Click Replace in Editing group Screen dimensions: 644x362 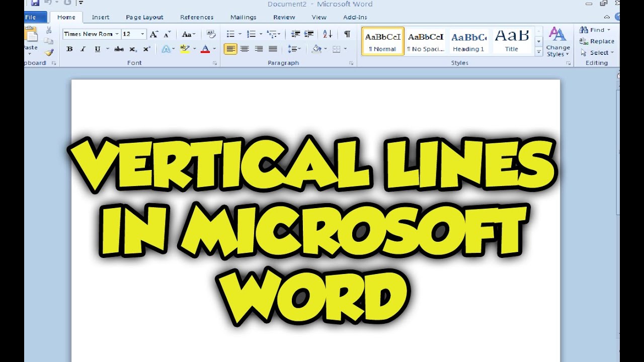pyautogui.click(x=597, y=41)
